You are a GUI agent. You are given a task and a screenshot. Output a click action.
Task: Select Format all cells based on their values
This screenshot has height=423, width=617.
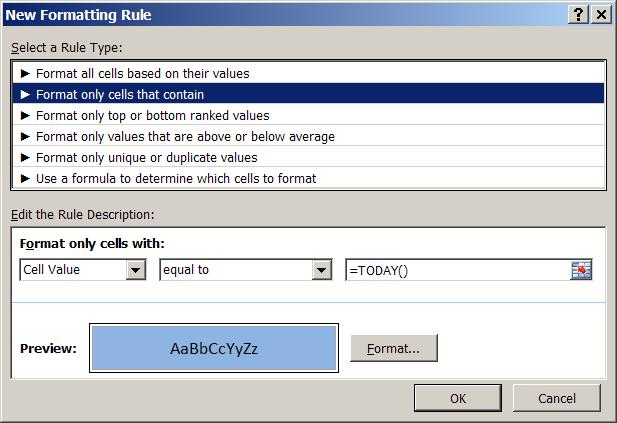tap(308, 73)
